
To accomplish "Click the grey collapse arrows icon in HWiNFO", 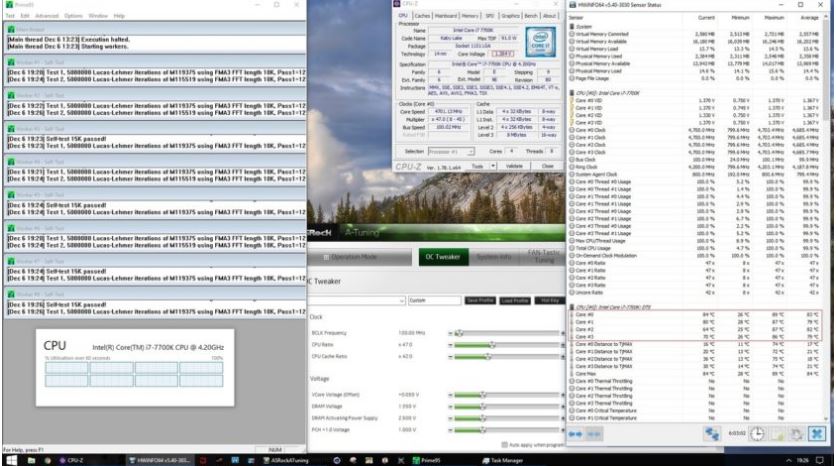I will point(593,435).
